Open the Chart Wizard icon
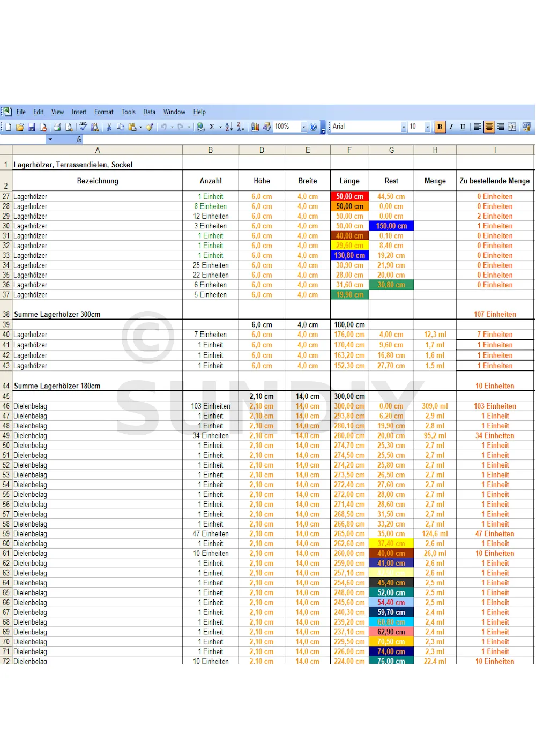536x756 pixels. coord(255,127)
